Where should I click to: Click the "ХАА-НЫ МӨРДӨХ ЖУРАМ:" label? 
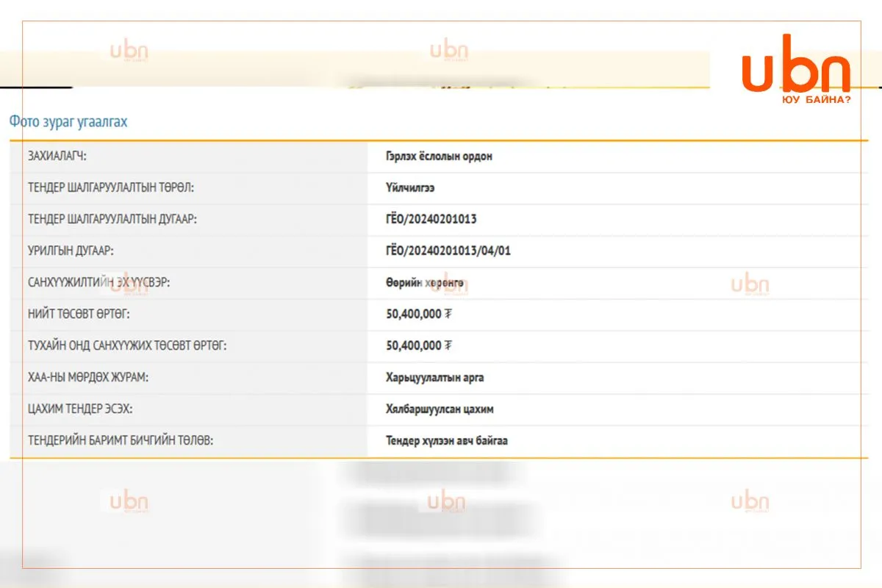click(88, 378)
